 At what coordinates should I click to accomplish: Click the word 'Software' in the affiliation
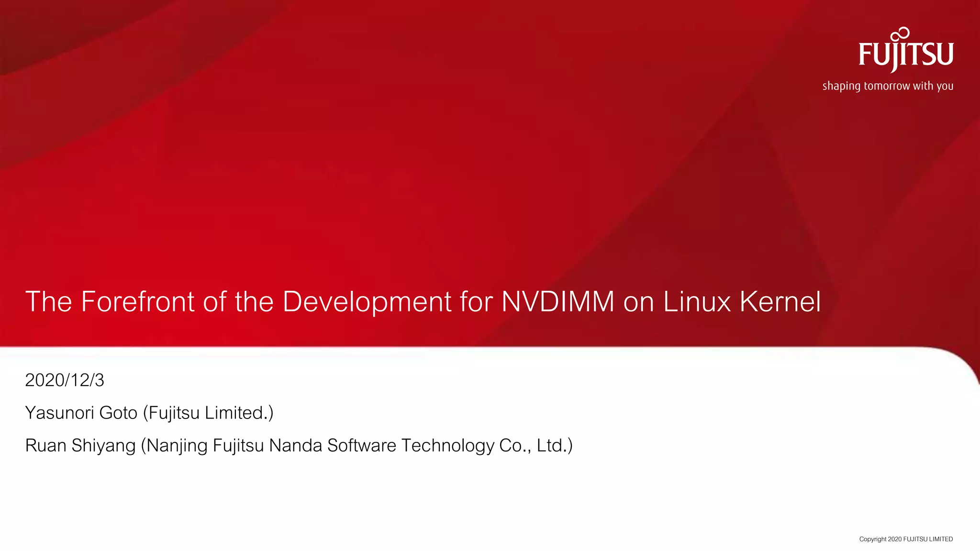[x=362, y=445]
